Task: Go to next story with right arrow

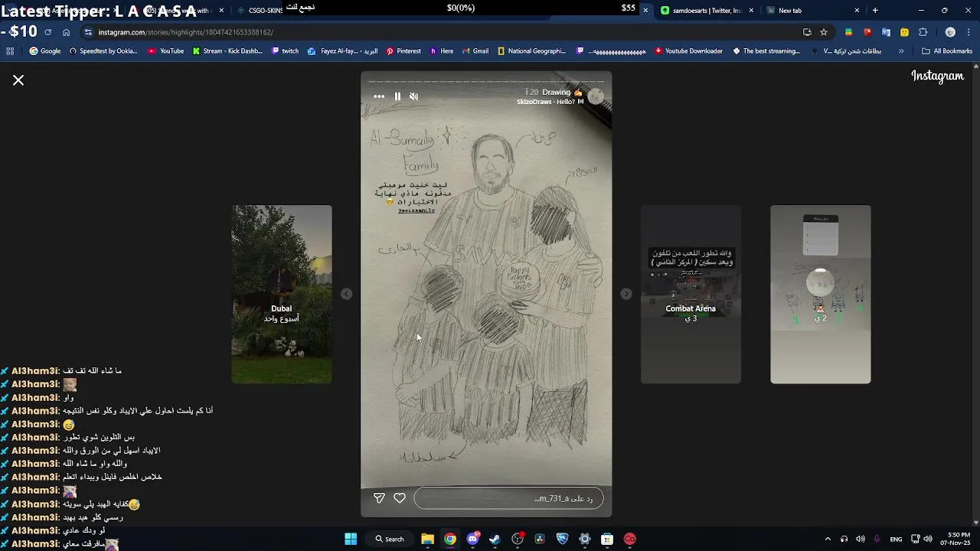Action: pyautogui.click(x=626, y=294)
